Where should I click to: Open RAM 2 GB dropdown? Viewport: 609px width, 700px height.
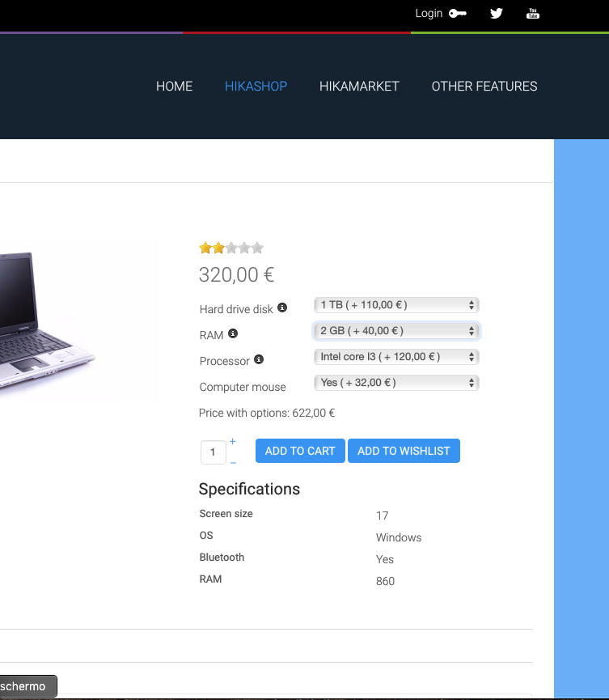(396, 331)
